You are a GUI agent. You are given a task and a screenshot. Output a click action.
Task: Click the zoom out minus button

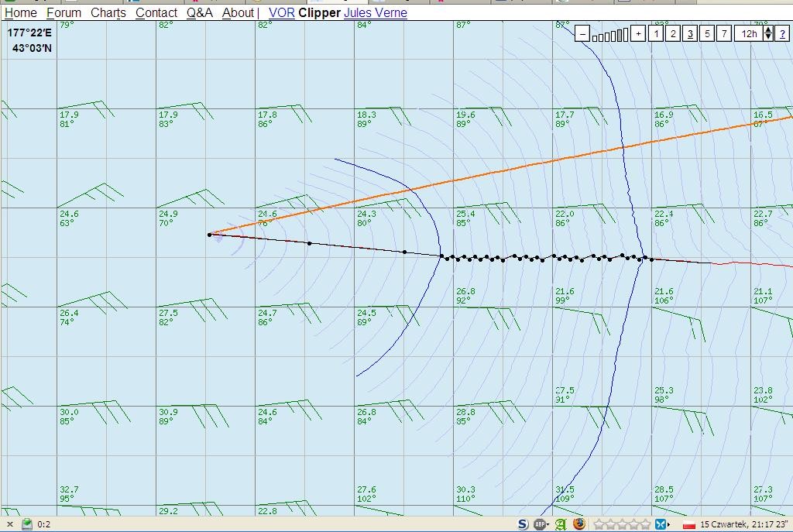click(582, 33)
